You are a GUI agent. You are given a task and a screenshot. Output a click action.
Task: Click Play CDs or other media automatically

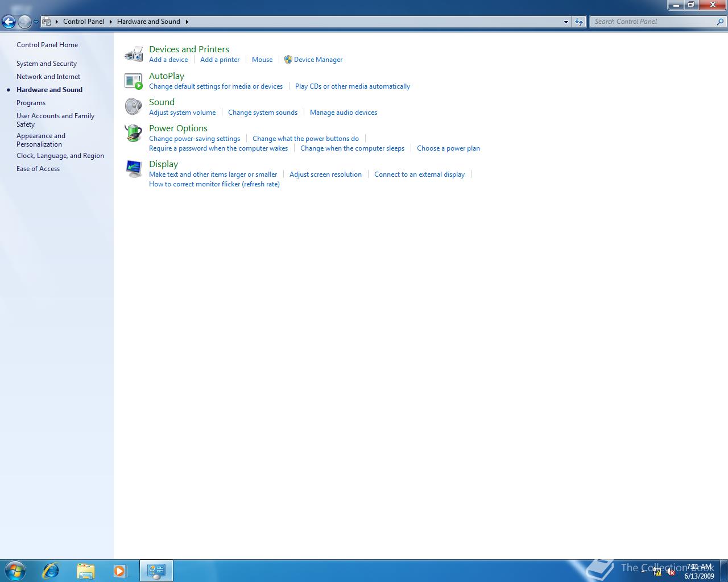[353, 86]
